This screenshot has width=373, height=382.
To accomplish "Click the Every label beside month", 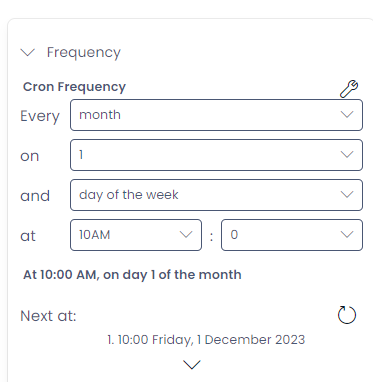I will tap(40, 116).
